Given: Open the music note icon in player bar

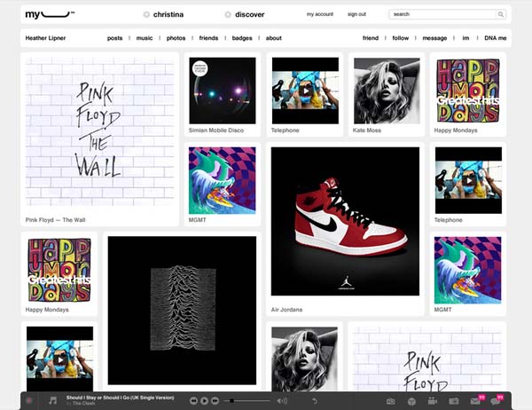Looking at the screenshot, I should tap(52, 401).
